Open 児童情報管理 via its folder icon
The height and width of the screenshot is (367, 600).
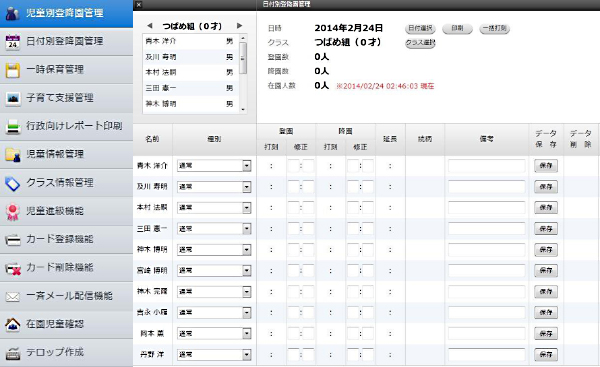12,155
